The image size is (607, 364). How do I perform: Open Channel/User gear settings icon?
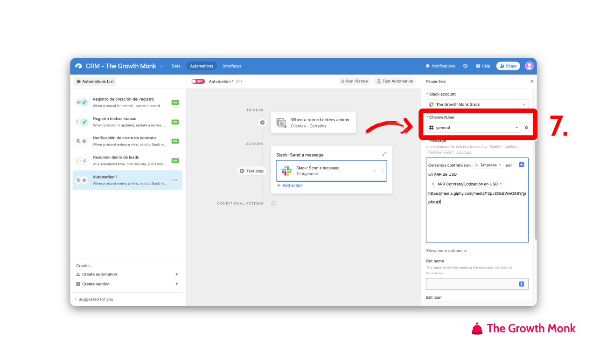526,128
